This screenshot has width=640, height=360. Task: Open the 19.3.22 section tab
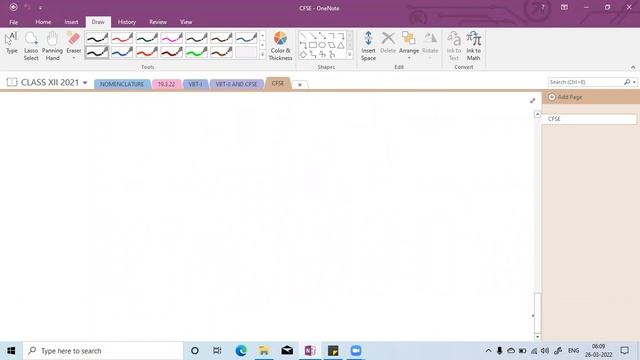(167, 84)
